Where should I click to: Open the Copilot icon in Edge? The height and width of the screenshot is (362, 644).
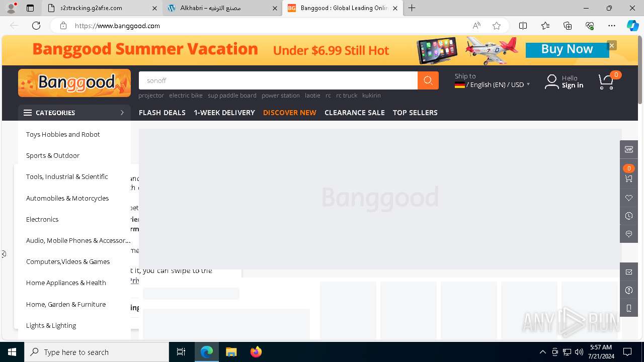632,26
